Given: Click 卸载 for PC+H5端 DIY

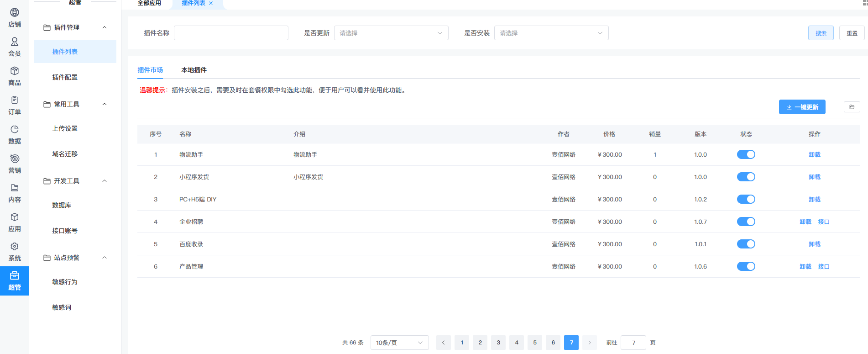Looking at the screenshot, I should [815, 199].
